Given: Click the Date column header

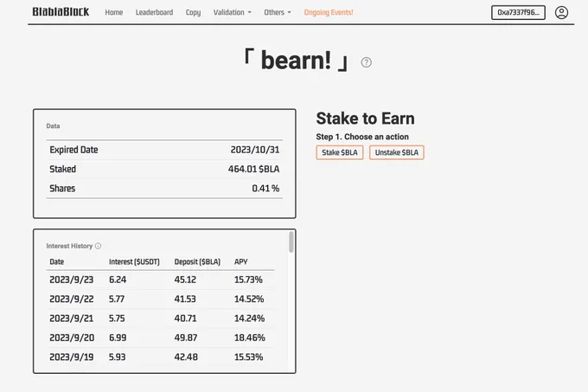Looking at the screenshot, I should click(56, 261).
